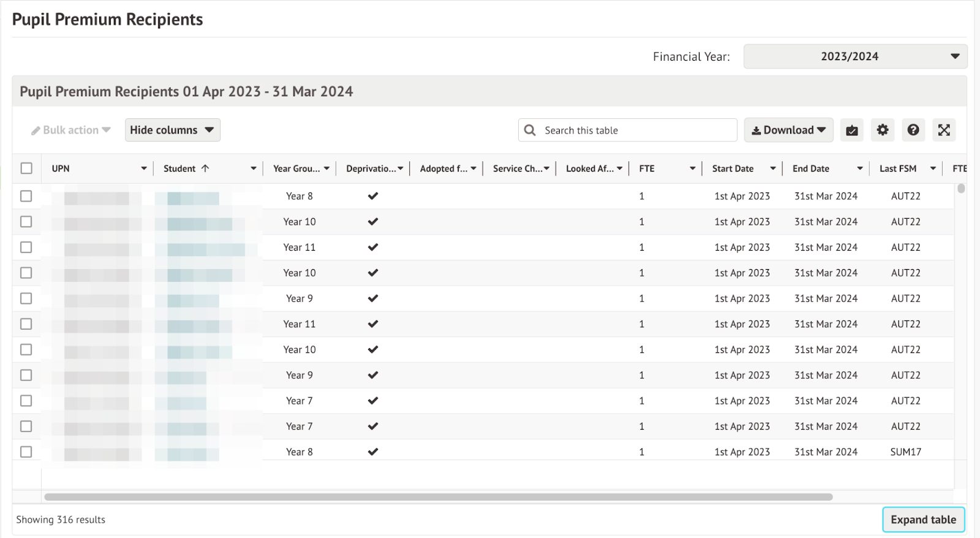
Task: Click the horizontal table scrollbar
Action: click(438, 497)
